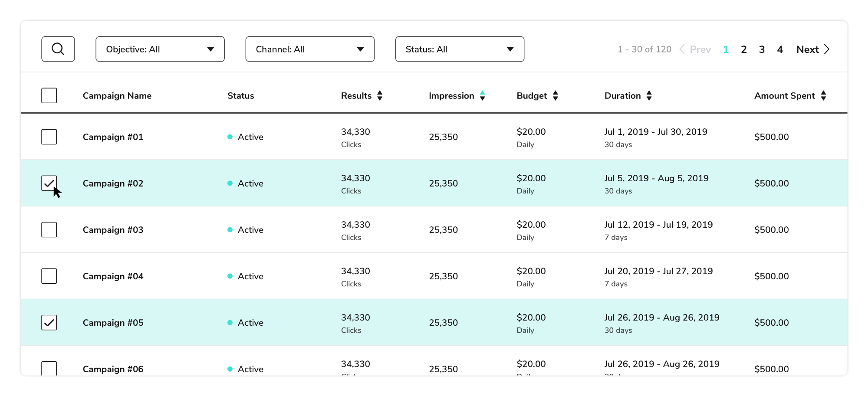Viewport: 868px width, 396px height.
Task: Sort by Duration column arrows
Action: point(649,96)
